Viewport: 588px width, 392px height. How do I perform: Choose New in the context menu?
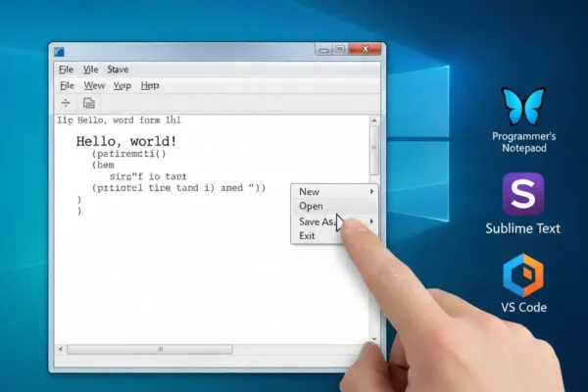coord(334,192)
